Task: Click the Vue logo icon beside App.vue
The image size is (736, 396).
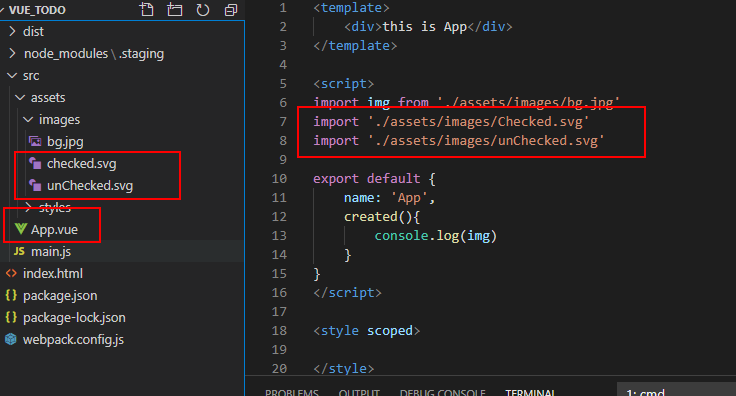Action: click(x=21, y=229)
